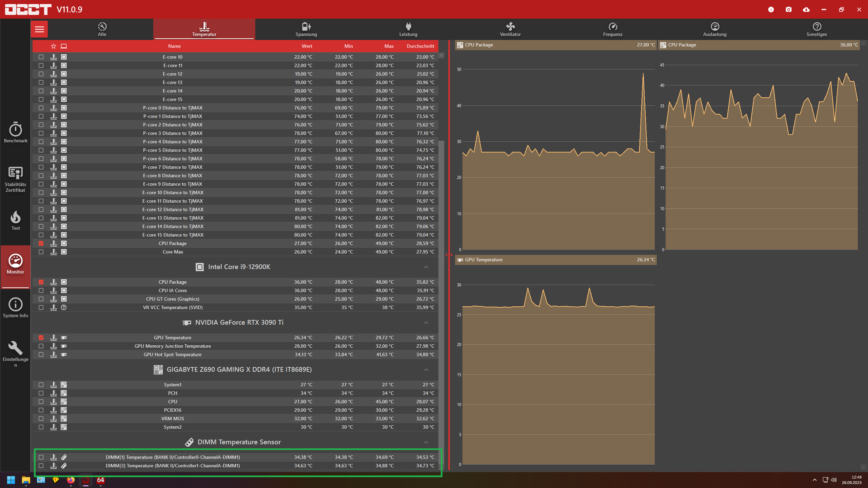Click GPU icon in GPU Hot Spot row
This screenshot has width=868, height=488.
pyautogui.click(x=64, y=354)
